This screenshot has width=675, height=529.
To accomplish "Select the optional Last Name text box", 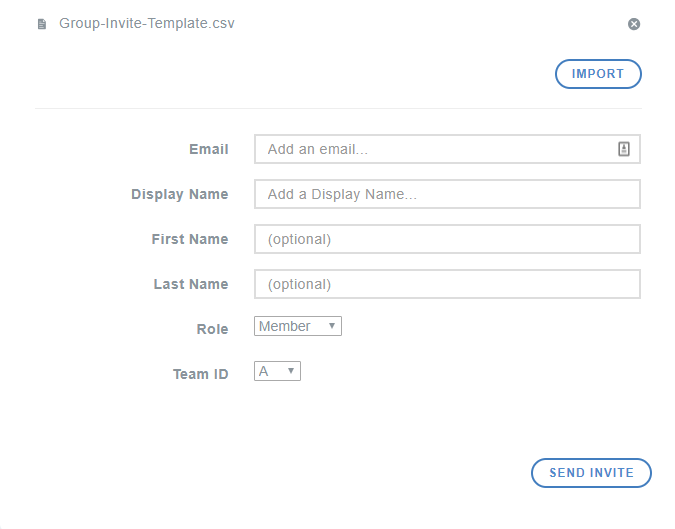I will pos(447,284).
